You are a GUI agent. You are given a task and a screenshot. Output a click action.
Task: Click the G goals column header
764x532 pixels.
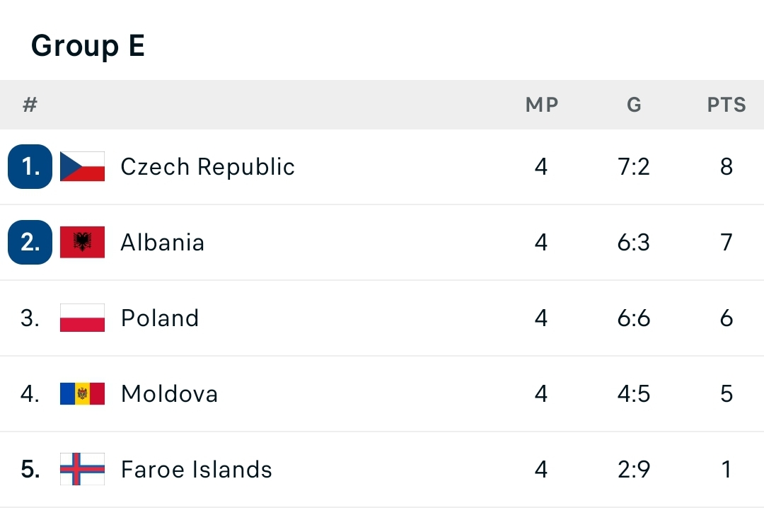pos(634,105)
